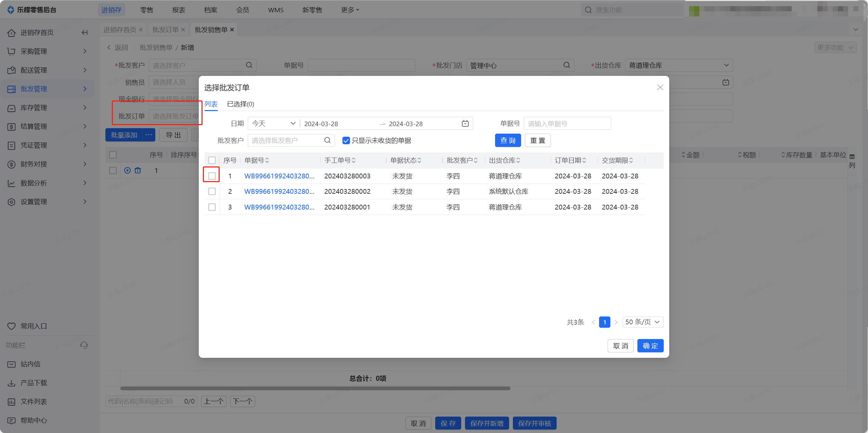This screenshot has height=433, width=868.
Task: Open the 今天 date preset dropdown
Action: pos(274,123)
